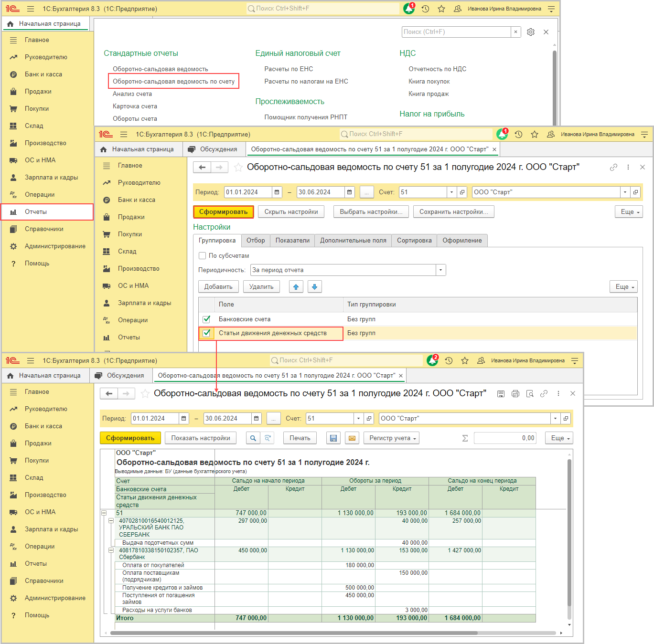Open Еще menu above grouping fields table

tap(623, 287)
